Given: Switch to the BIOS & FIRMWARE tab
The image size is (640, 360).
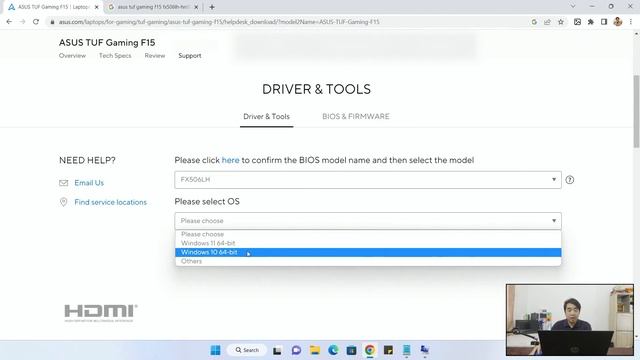Looking at the screenshot, I should point(356,116).
